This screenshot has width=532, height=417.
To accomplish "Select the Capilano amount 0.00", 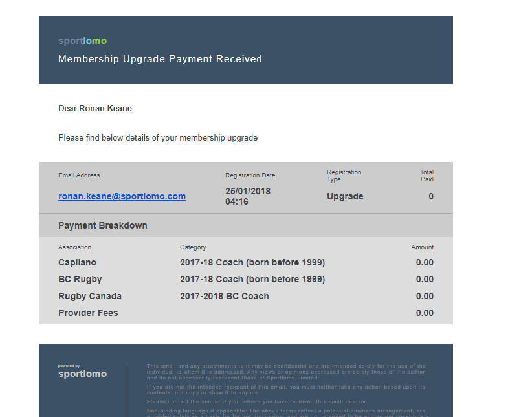I will tap(425, 262).
